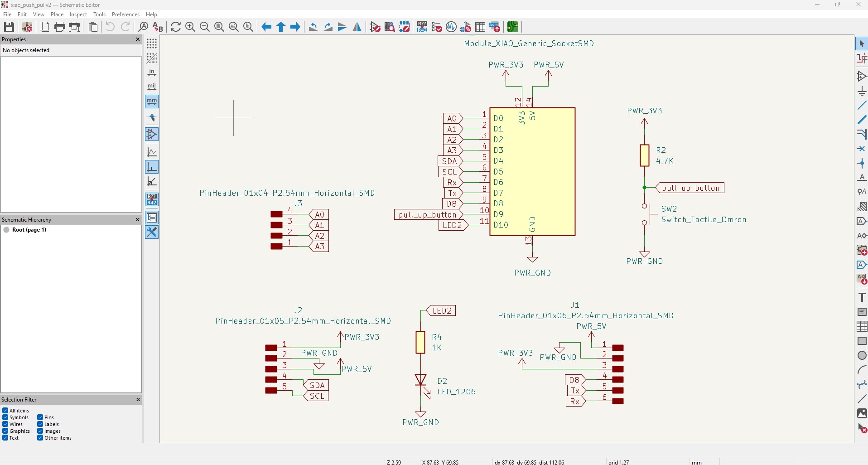Click the Refresh view icon
868x465 pixels.
click(176, 27)
